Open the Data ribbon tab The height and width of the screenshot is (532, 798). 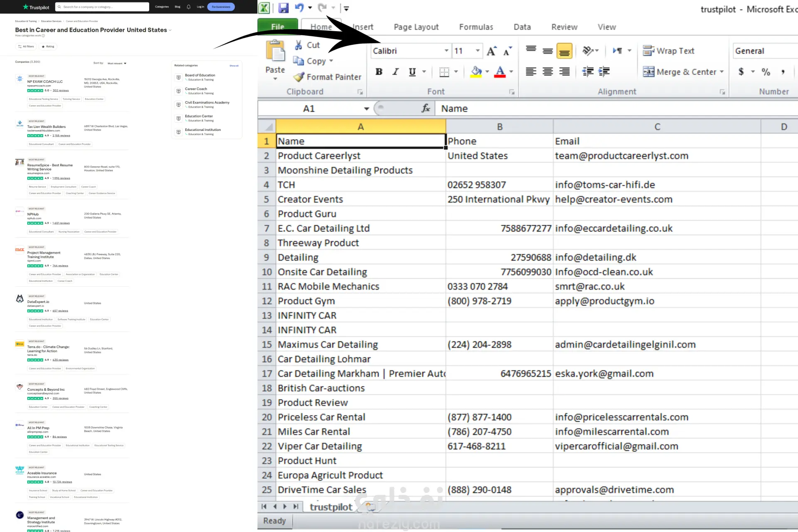(522, 27)
